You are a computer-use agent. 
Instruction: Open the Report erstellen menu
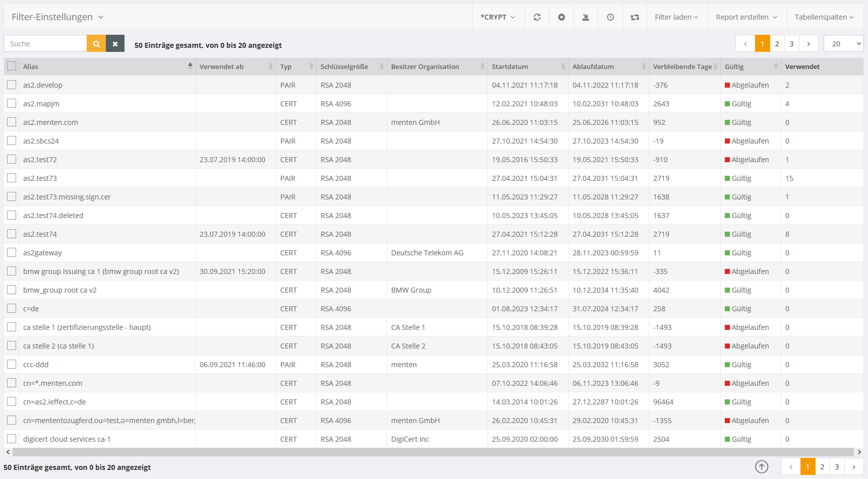point(746,17)
